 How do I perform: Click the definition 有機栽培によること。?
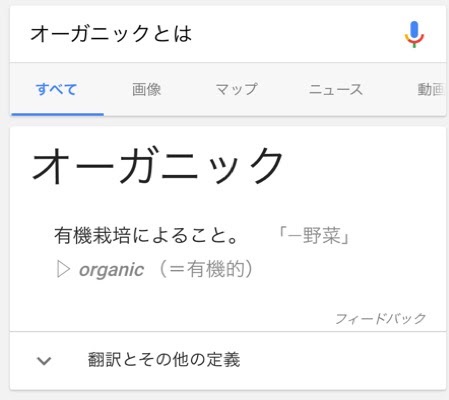147,235
